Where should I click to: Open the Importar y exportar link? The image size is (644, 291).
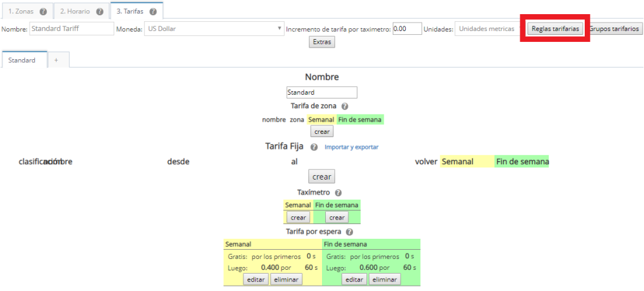(x=351, y=147)
